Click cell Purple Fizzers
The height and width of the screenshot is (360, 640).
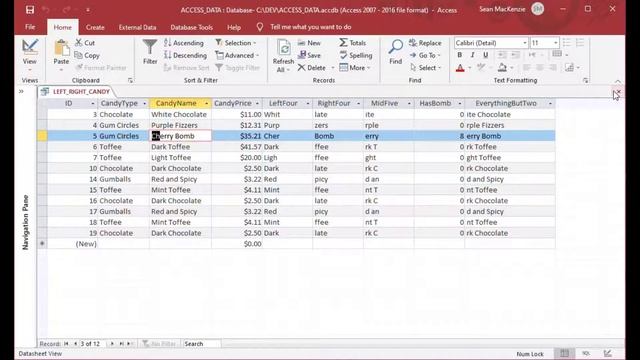(180, 125)
